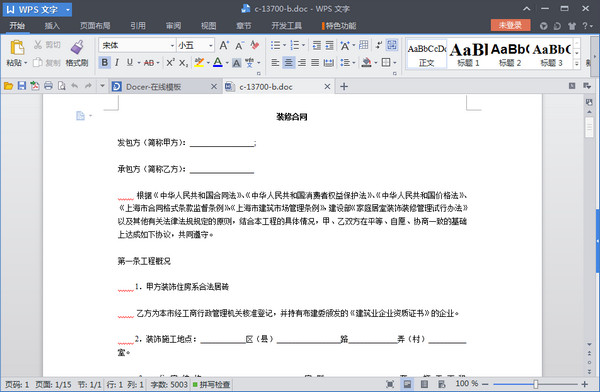
Task: Adjust the zoom slider handle
Action: click(x=535, y=384)
